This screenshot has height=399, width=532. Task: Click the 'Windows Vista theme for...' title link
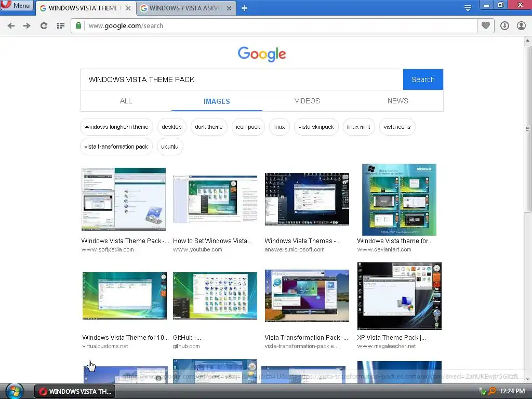tap(395, 241)
